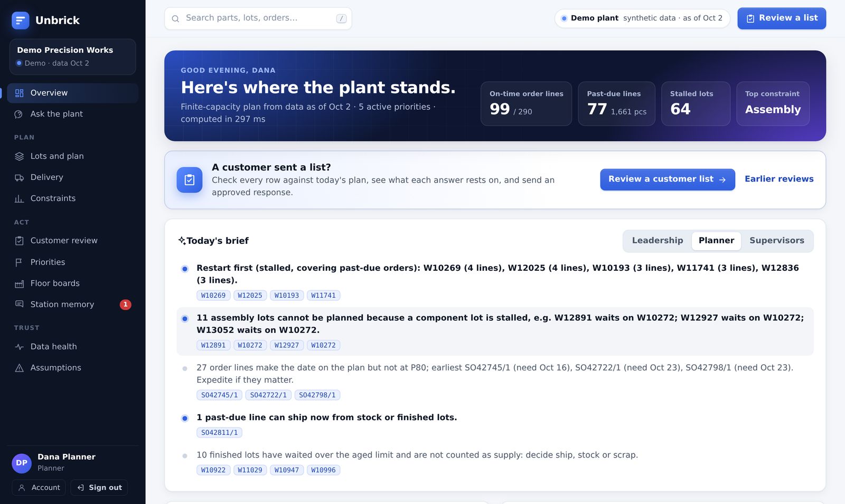Screen dimensions: 845x504
Task: Click the blue clipboard icon in the customer list card
Action: click(x=190, y=180)
